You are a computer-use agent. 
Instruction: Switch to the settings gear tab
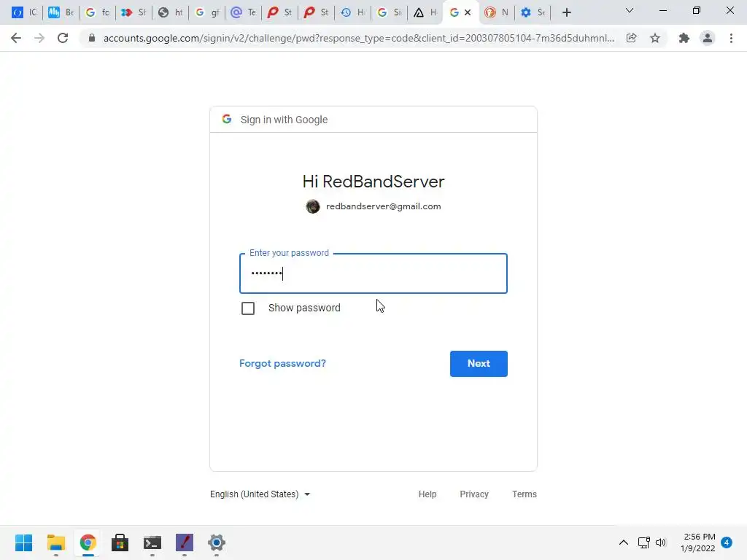(533, 12)
